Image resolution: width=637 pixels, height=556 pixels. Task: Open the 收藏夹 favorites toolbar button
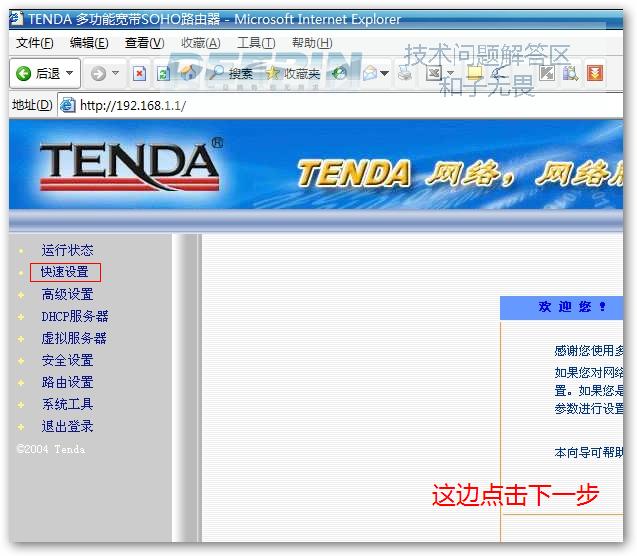tap(293, 74)
